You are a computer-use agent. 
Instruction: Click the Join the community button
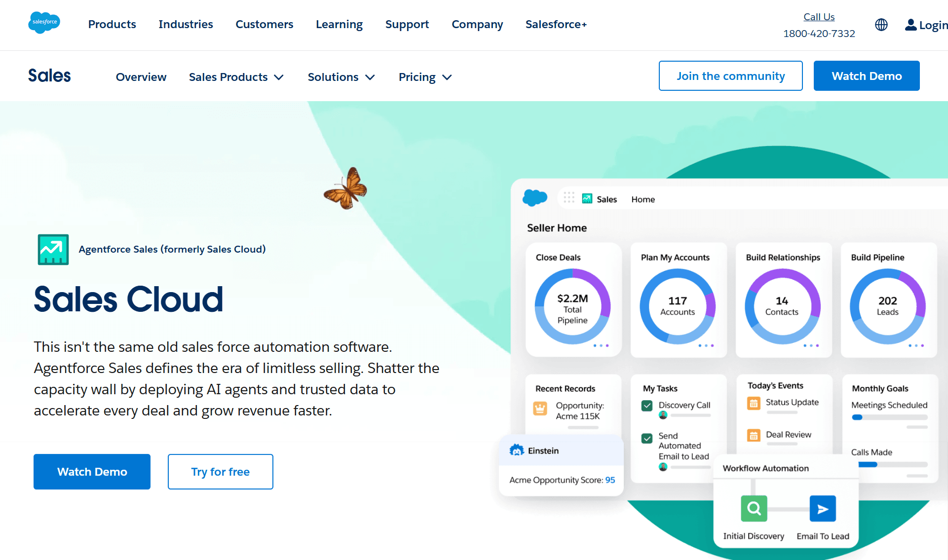tap(730, 75)
